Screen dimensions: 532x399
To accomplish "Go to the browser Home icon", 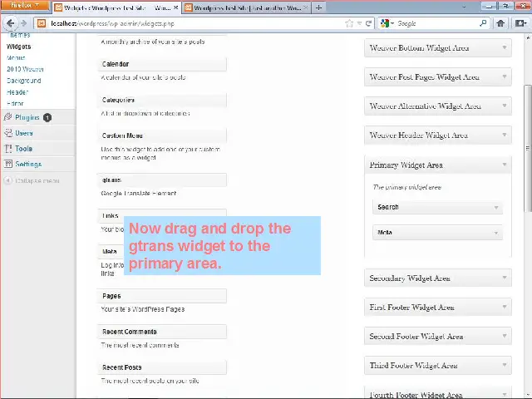I will pos(500,23).
